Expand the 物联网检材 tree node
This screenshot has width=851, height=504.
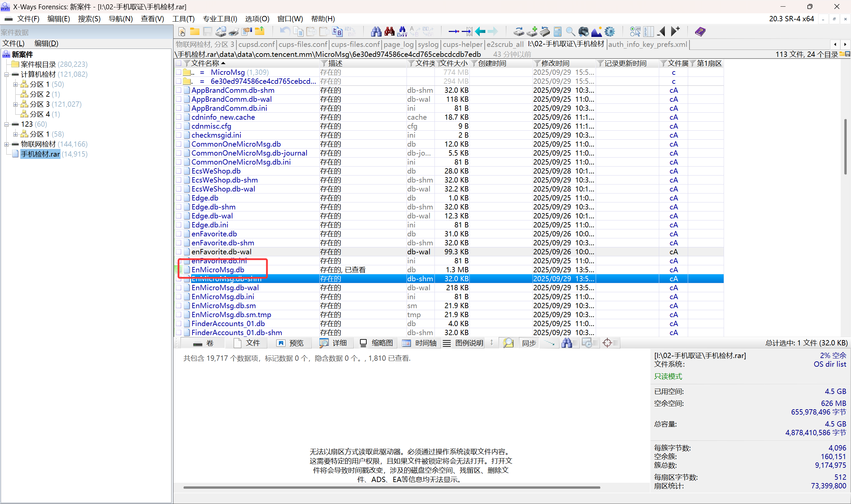point(6,144)
